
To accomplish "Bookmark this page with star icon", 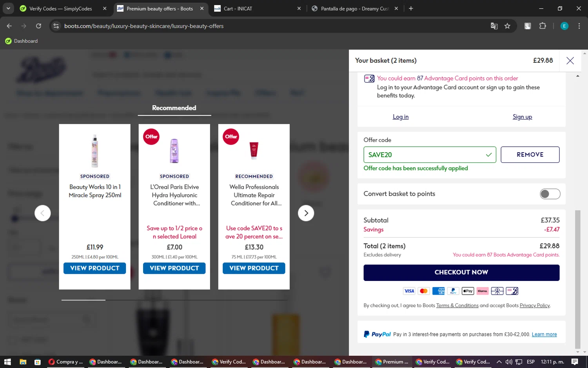I will 507,26.
